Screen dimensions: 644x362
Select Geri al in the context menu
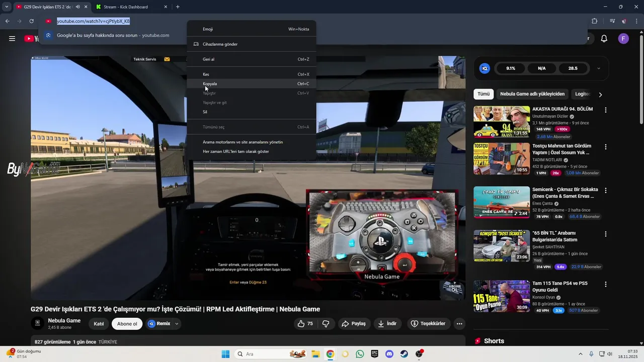(x=252, y=59)
